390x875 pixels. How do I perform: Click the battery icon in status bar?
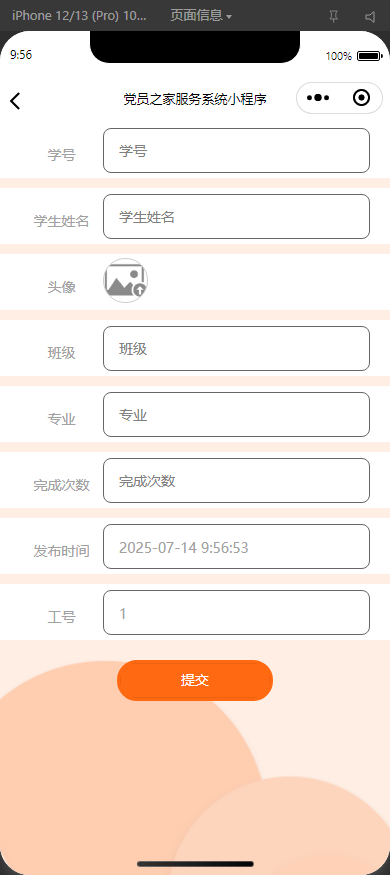coord(369,56)
